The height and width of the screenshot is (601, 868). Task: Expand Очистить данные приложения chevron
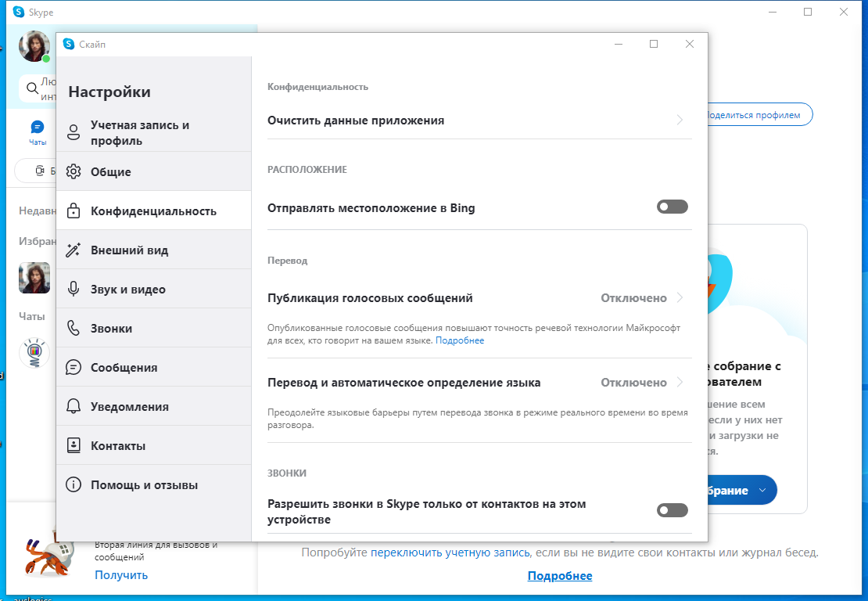[680, 121]
